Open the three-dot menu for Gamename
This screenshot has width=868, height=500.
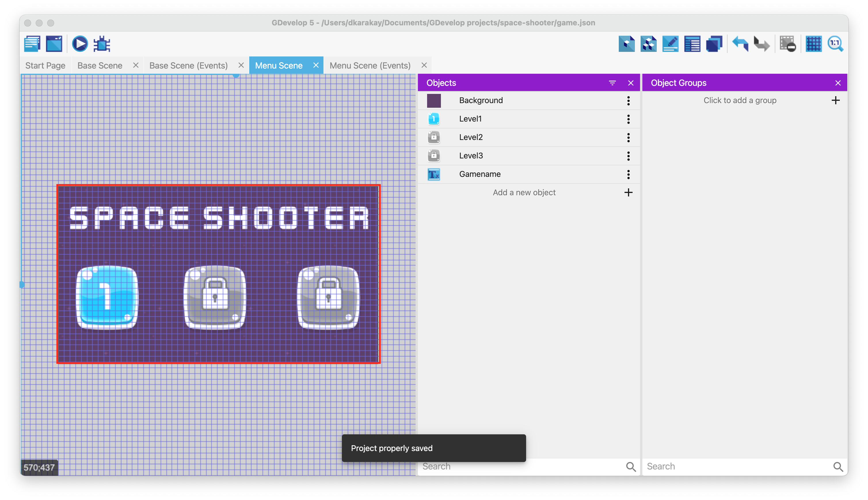[628, 175]
